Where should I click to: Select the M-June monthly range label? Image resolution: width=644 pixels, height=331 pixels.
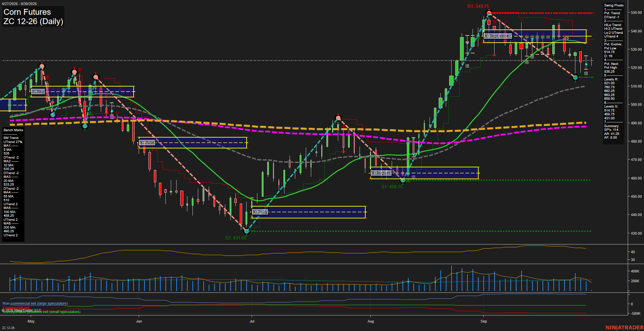[x=147, y=143]
